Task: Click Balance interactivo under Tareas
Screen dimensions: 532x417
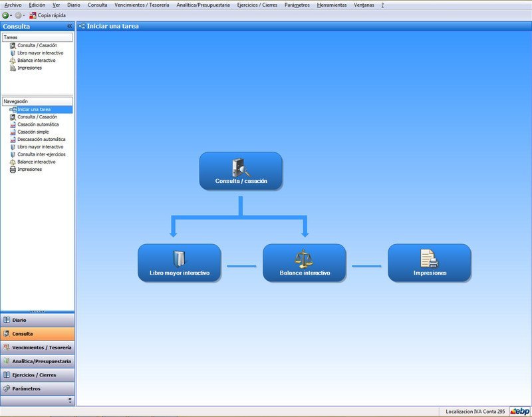Action: 36,61
